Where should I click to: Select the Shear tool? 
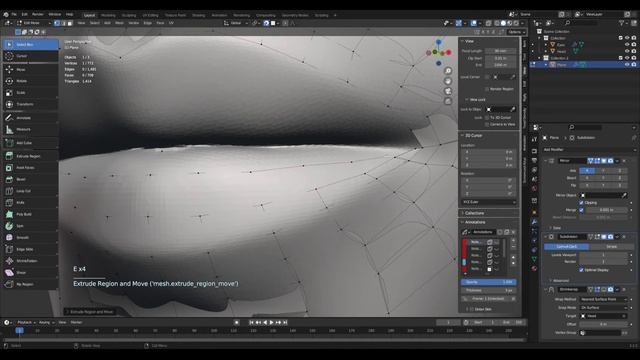click(x=31, y=272)
